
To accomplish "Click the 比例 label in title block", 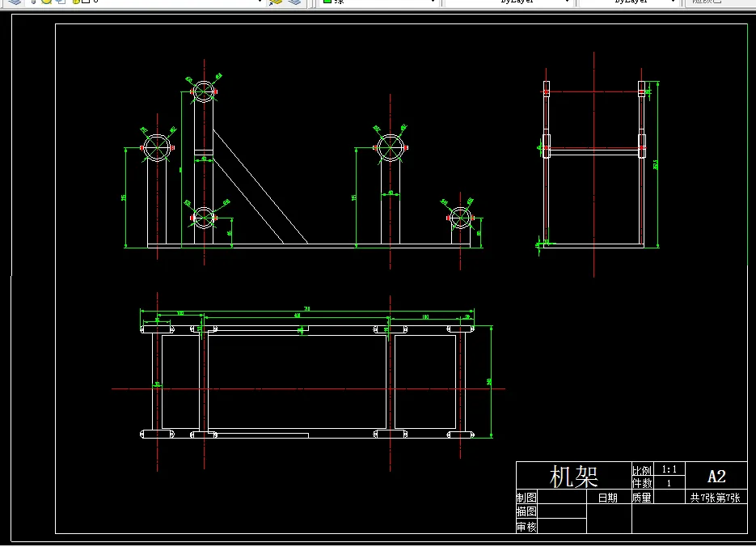I will 642,470.
